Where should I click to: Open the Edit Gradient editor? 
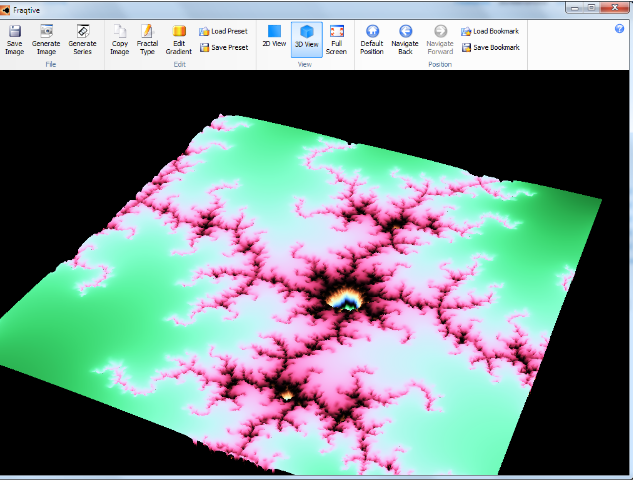tap(179, 39)
